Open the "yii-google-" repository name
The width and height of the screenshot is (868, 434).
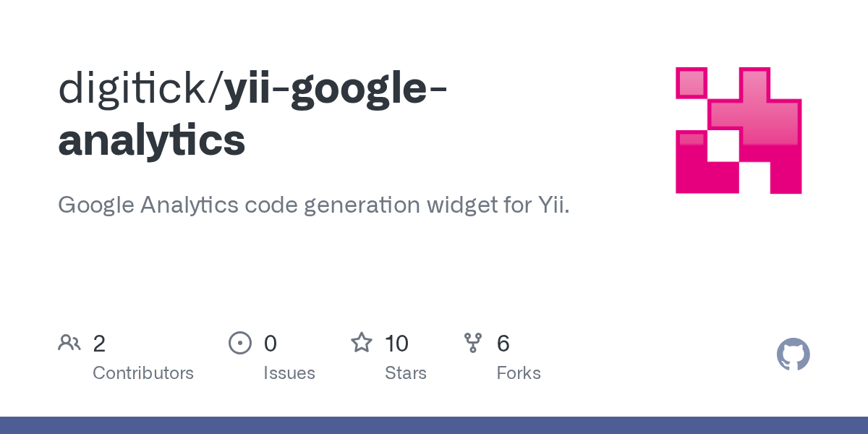(x=336, y=88)
